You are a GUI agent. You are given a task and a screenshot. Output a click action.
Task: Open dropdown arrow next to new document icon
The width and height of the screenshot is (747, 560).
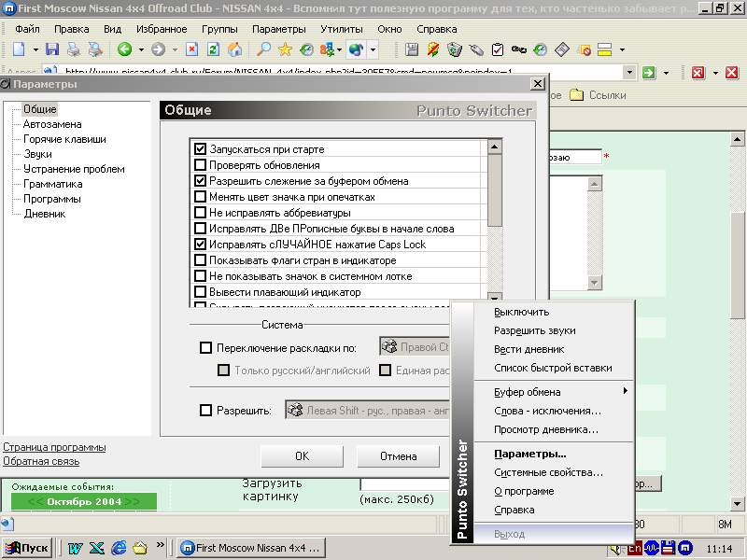point(35,49)
